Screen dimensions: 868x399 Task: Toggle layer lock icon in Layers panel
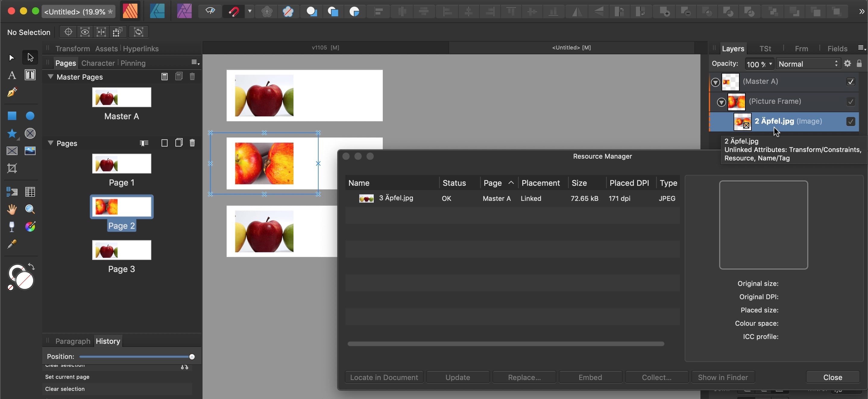pos(859,63)
